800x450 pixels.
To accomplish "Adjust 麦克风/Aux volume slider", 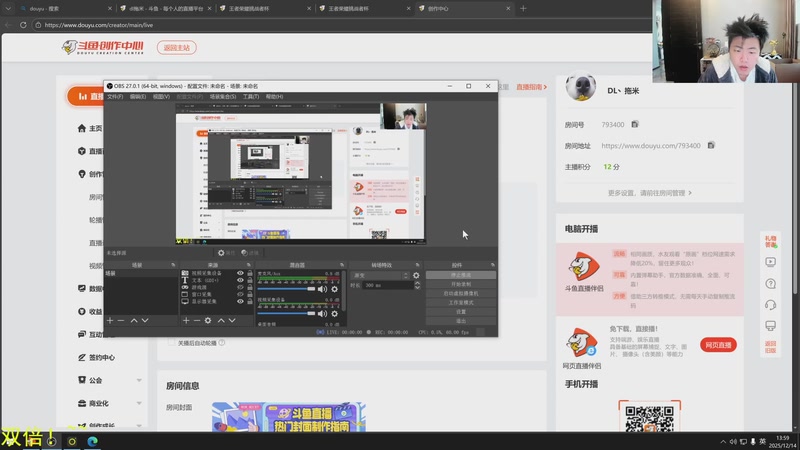I will [x=286, y=289].
